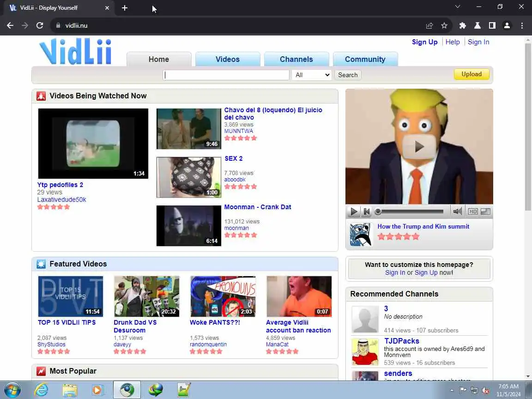Click the address bar URL
The image size is (532, 399).
point(76,25)
